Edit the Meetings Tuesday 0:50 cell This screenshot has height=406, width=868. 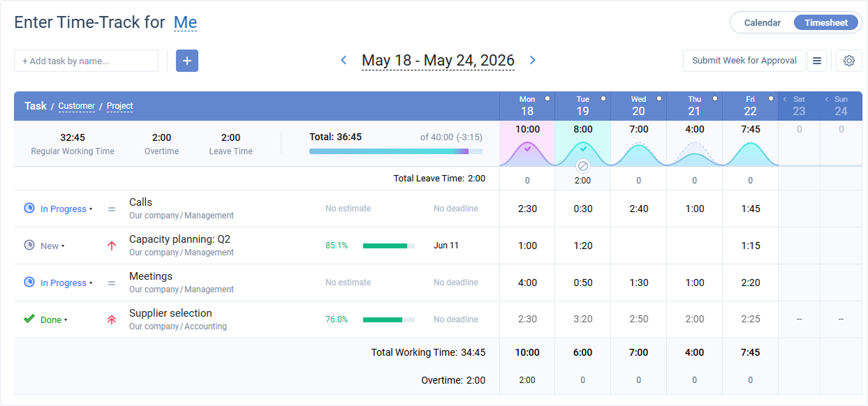pyautogui.click(x=583, y=283)
